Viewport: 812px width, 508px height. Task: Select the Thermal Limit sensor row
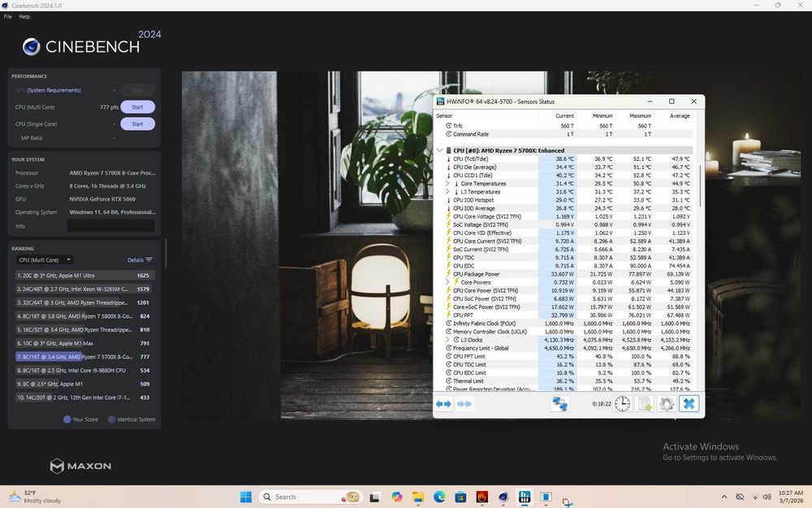click(x=564, y=381)
